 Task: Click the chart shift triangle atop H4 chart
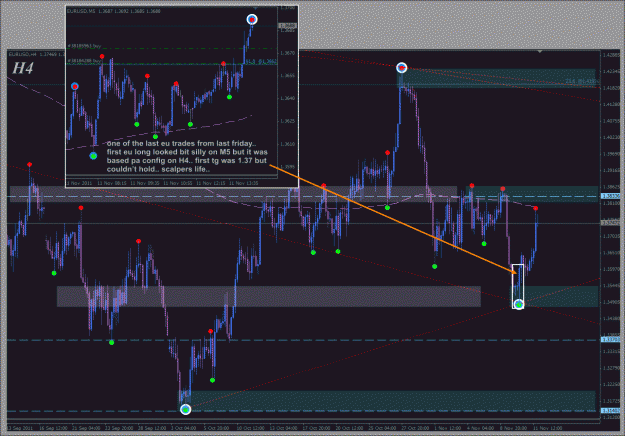click(540, 51)
